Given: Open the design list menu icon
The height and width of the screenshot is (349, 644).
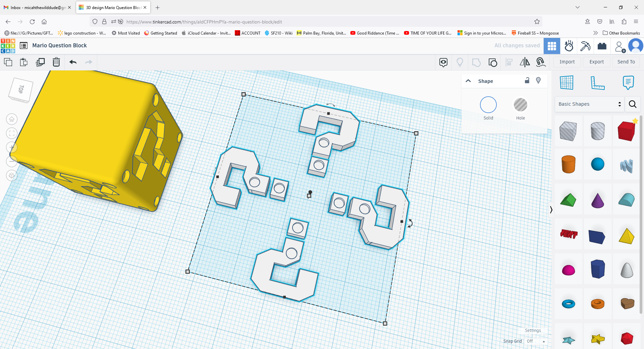Looking at the screenshot, I should (x=23, y=46).
